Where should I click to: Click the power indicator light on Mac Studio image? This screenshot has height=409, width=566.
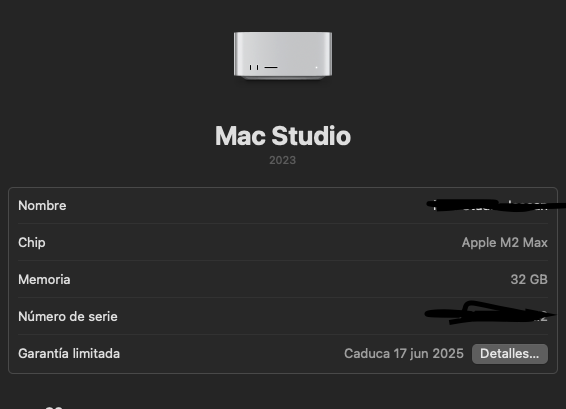pyautogui.click(x=317, y=68)
